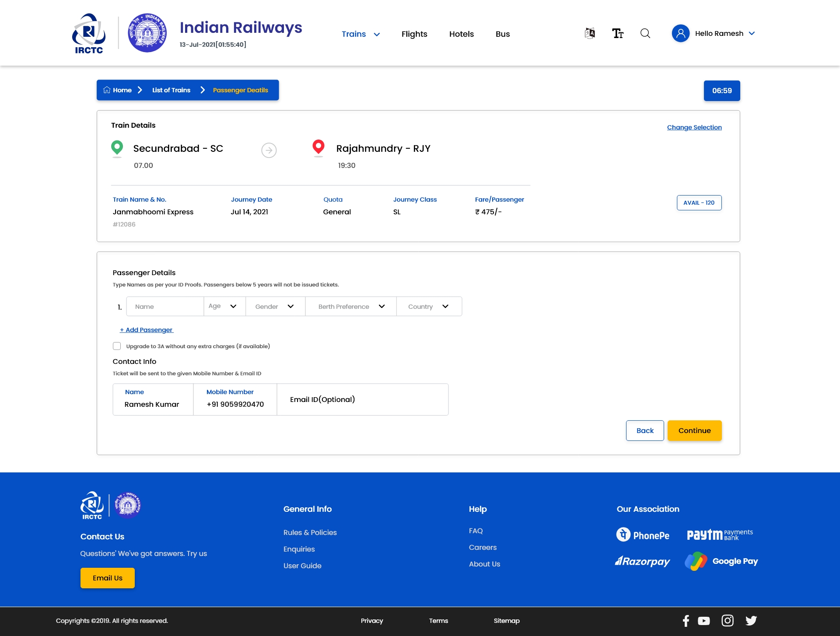Click the text size icon
Image resolution: width=840 pixels, height=636 pixels.
click(618, 33)
